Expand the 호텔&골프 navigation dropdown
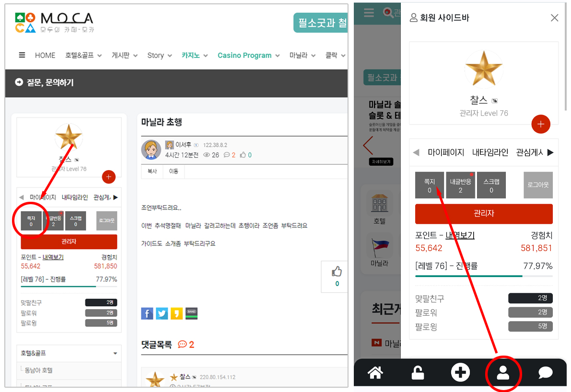Image resolution: width=571 pixels, height=392 pixels. pyautogui.click(x=83, y=56)
